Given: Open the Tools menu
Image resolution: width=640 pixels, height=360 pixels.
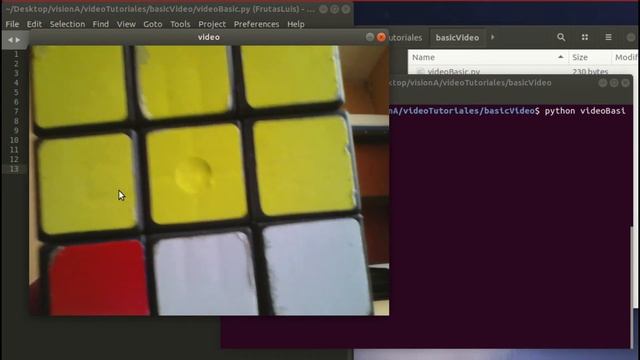Looking at the screenshot, I should [180, 24].
